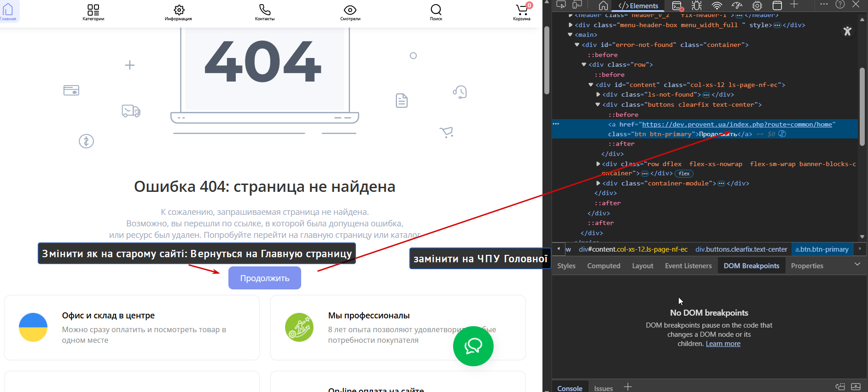Open the Performance gauge icon
This screenshot has height=392, width=868.
737,6
